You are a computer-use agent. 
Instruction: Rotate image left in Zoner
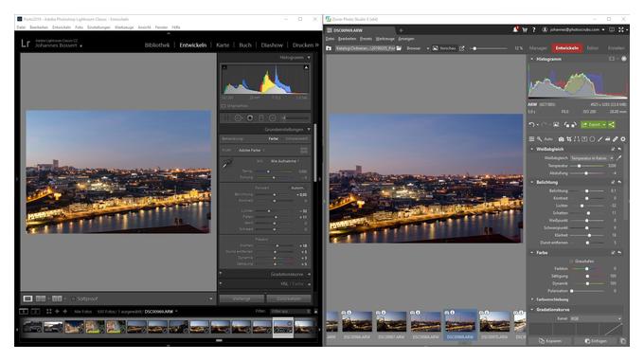pyautogui.click(x=566, y=124)
